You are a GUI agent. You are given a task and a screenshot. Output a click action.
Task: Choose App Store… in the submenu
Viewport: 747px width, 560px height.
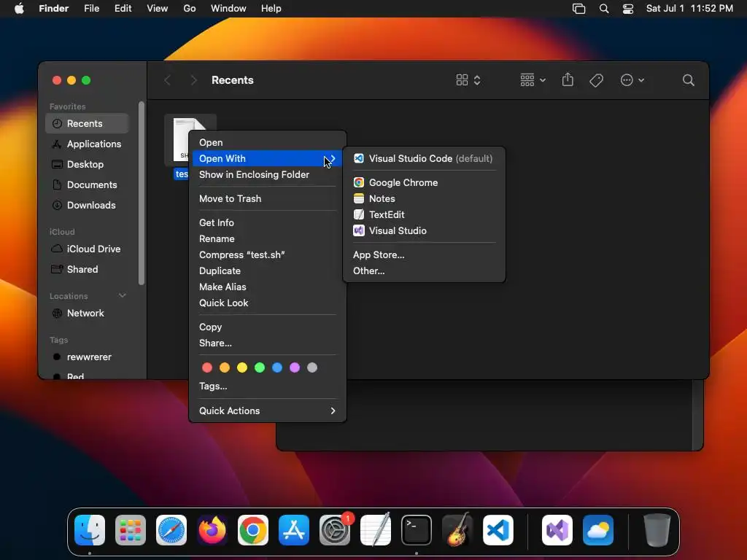click(x=424, y=254)
